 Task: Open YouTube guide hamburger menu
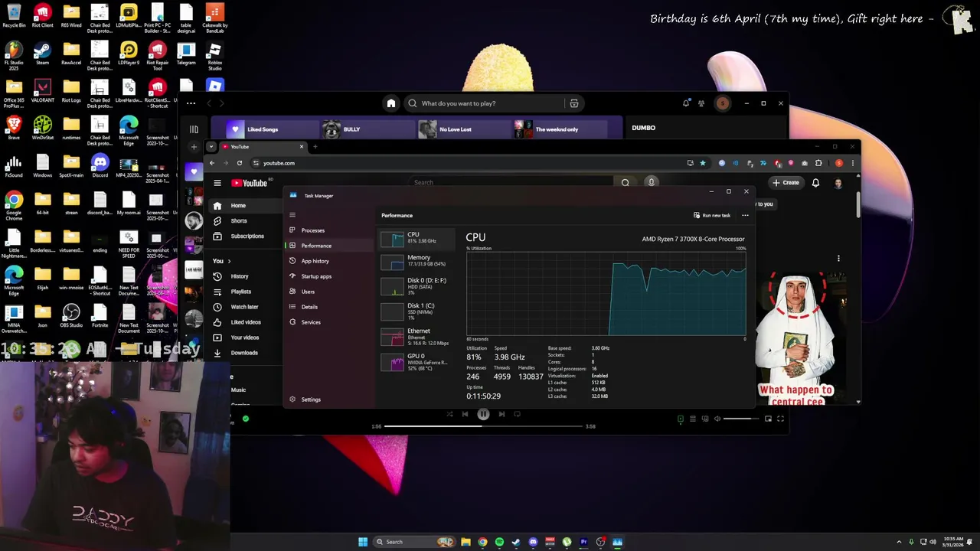tap(217, 183)
